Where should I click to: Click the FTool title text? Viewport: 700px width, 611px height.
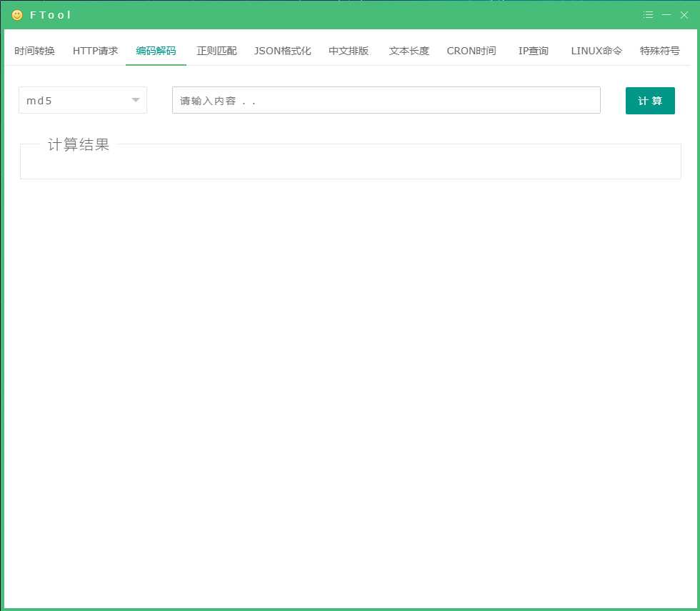[51, 15]
